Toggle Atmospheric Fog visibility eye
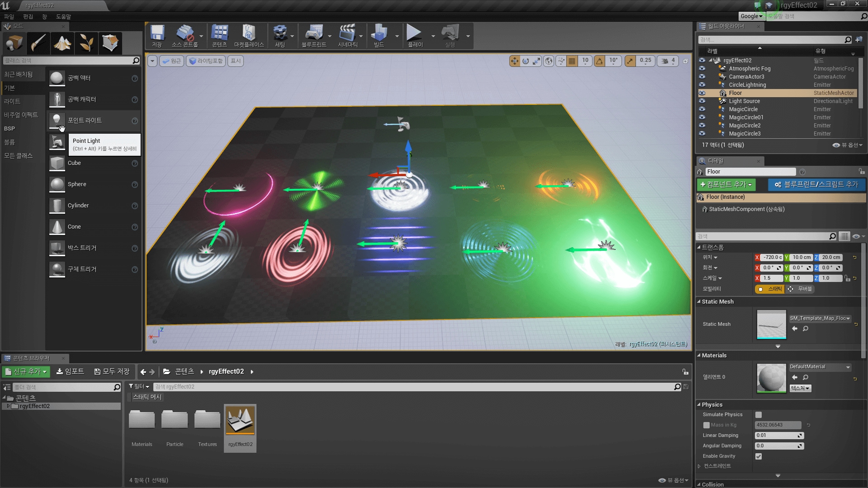 (702, 69)
